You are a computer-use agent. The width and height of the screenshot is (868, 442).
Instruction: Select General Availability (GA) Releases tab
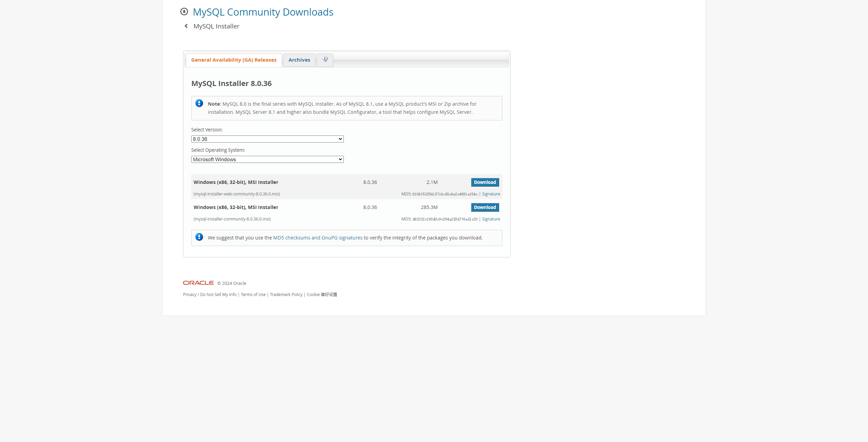(x=234, y=60)
